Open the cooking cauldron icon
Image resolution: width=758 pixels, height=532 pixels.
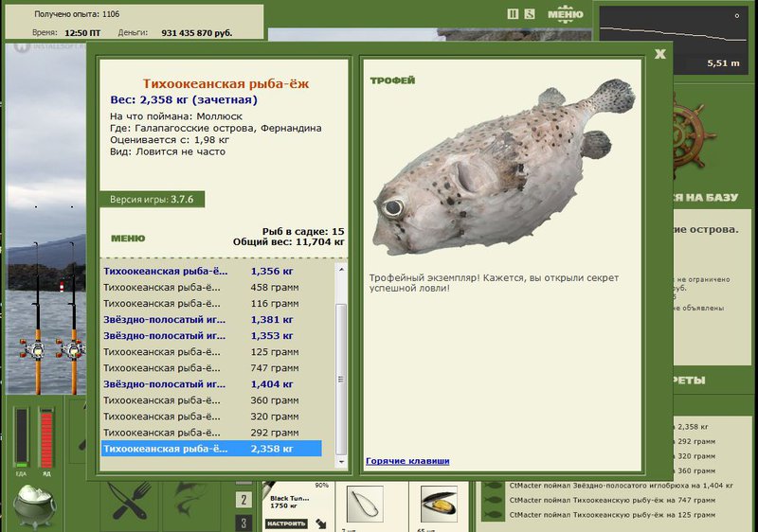pos(34,505)
